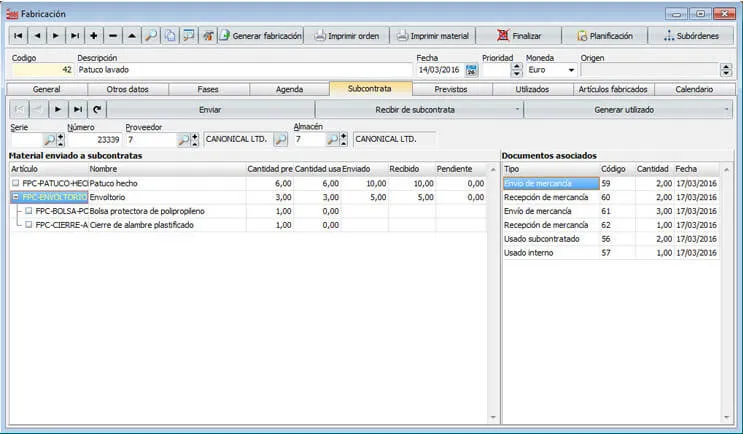Click the Proveedor spinner arrows
Screen dimensions: 743x434
195,140
